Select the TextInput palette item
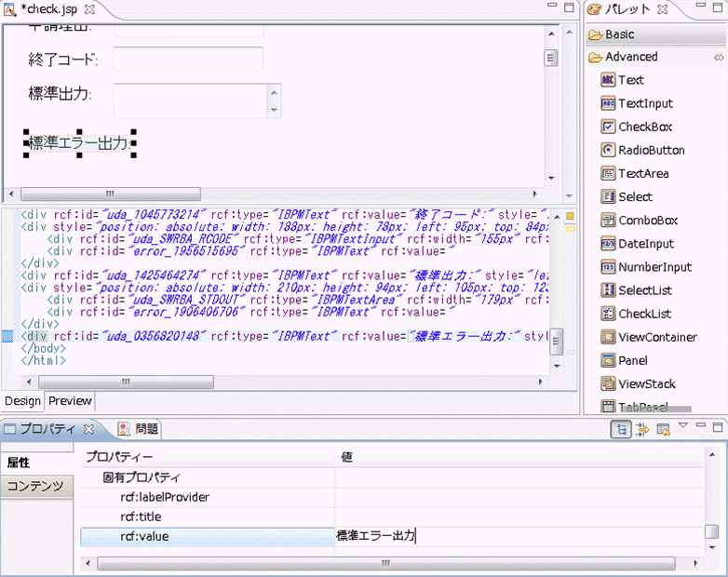 pyautogui.click(x=644, y=103)
